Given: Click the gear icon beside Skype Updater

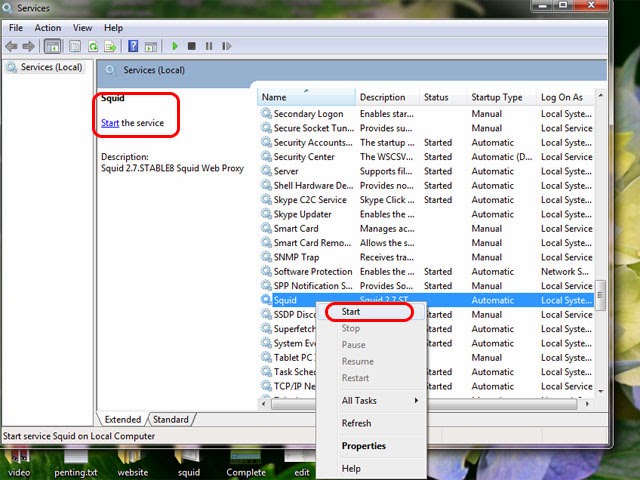Looking at the screenshot, I should [x=266, y=213].
